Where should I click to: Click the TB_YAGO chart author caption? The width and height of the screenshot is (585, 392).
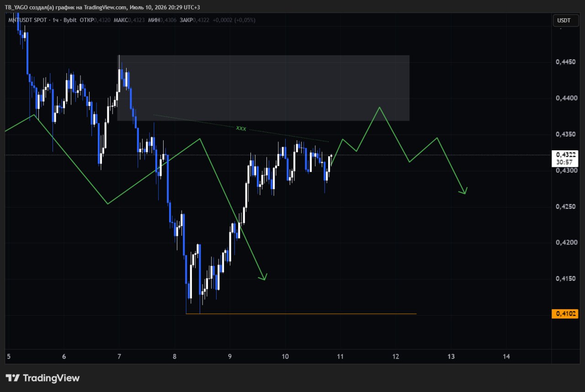point(102,7)
